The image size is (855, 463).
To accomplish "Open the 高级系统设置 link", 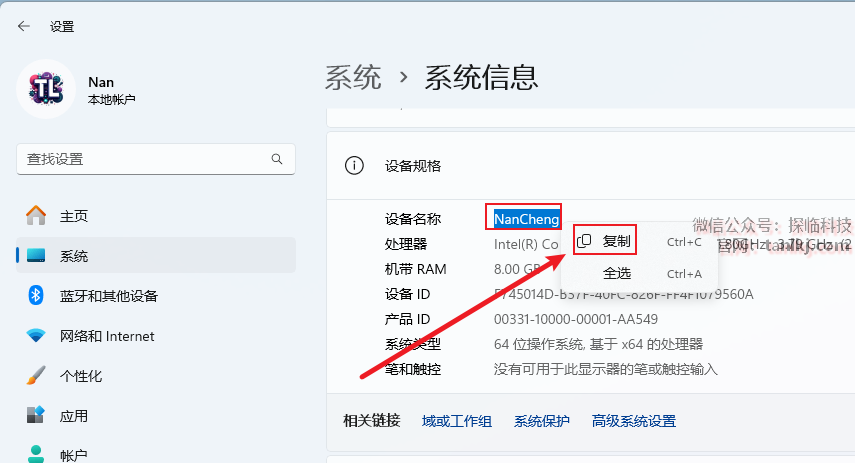I will pyautogui.click(x=634, y=421).
